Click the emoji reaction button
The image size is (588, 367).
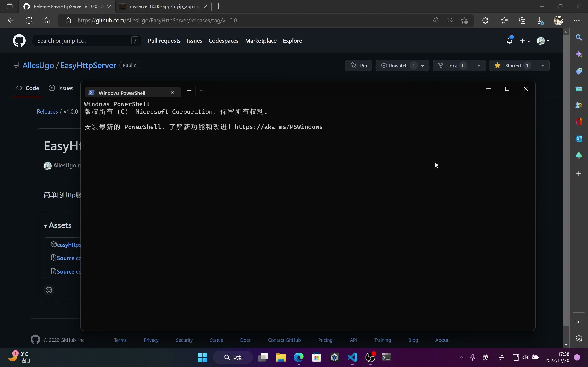pos(49,290)
